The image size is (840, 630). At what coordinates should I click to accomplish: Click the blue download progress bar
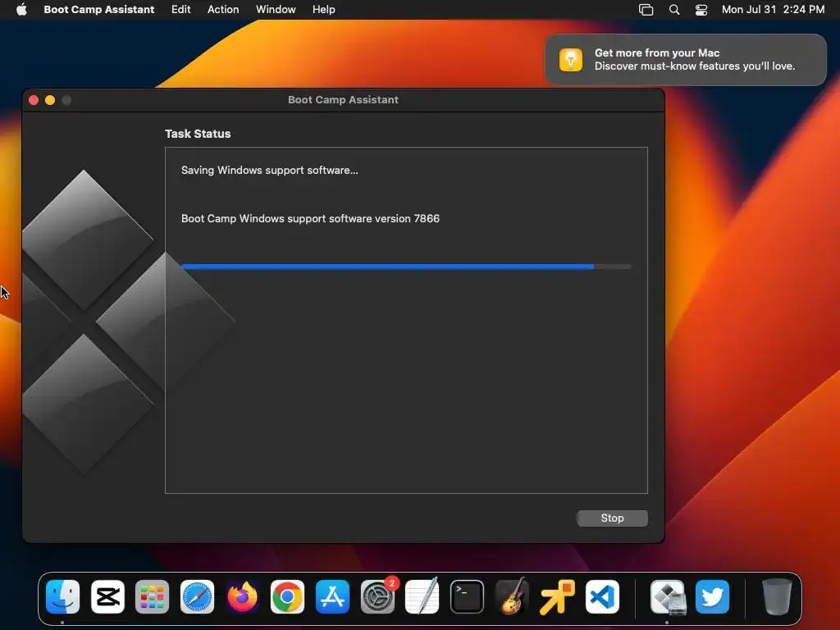pos(406,267)
